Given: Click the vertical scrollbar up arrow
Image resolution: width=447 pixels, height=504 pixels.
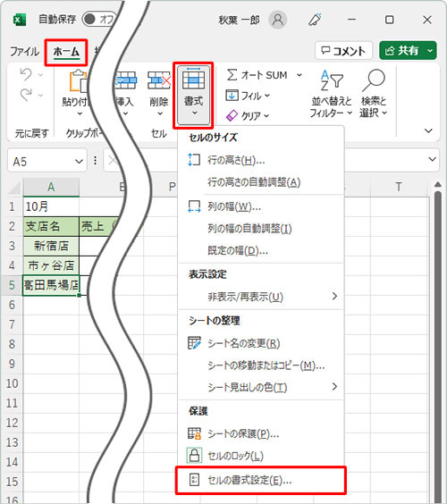Looking at the screenshot, I should [x=437, y=184].
